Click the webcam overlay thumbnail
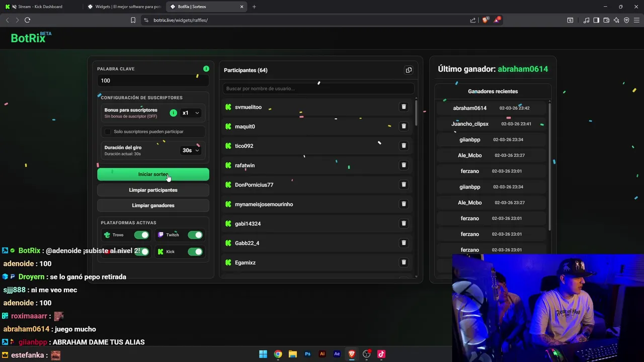This screenshot has height=362, width=644. tap(548, 308)
